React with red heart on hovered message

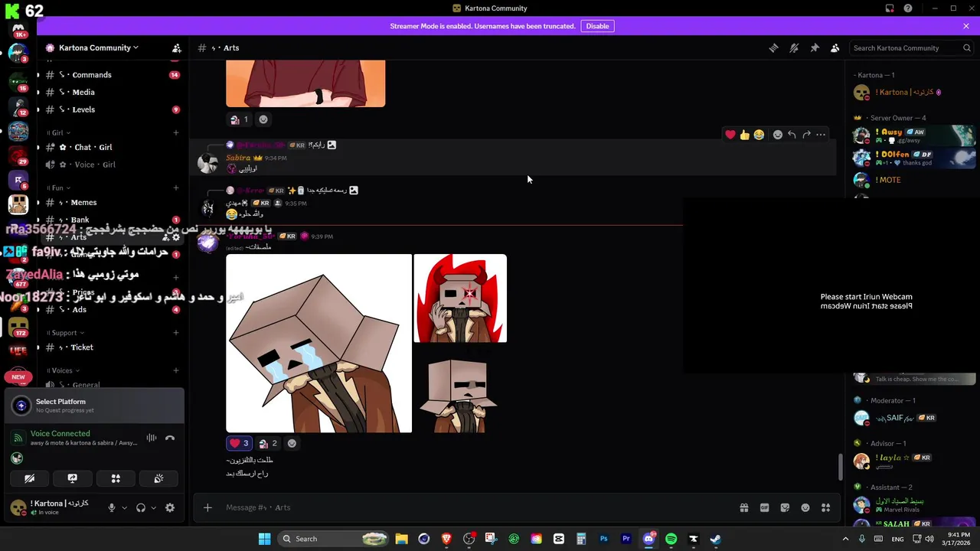tap(730, 135)
